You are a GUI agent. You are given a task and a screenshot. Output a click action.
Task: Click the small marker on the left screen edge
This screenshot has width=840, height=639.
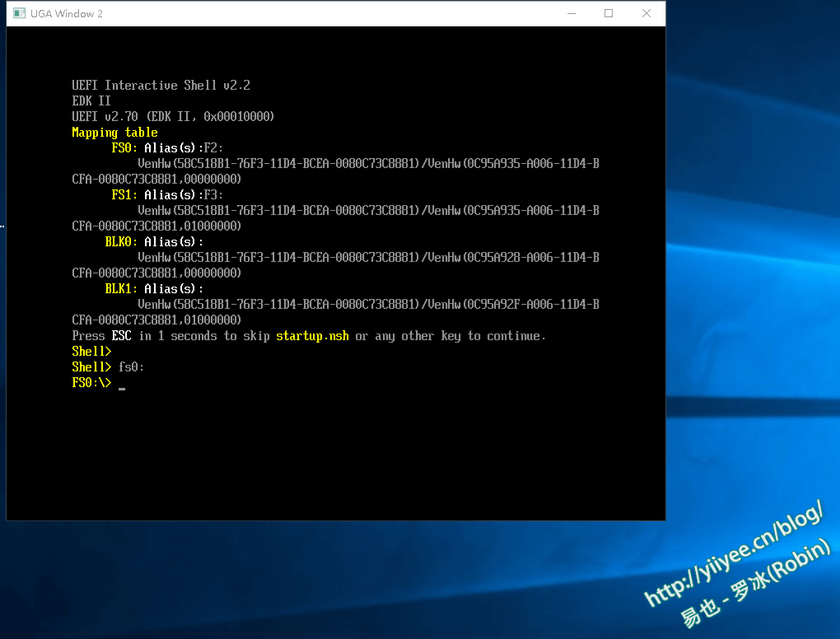pyautogui.click(x=2, y=225)
